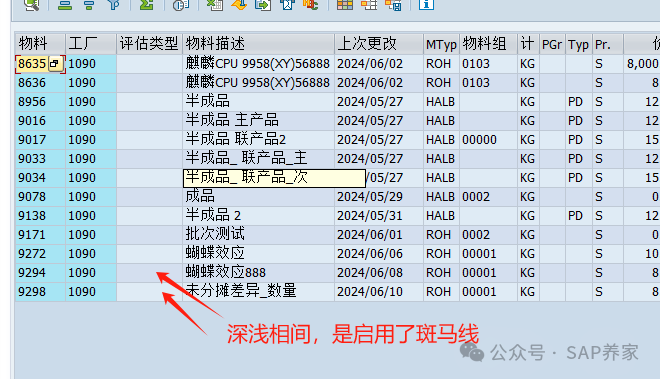The width and height of the screenshot is (660, 379).
Task: Open the print preview toolbar icon
Action: click(x=181, y=4)
